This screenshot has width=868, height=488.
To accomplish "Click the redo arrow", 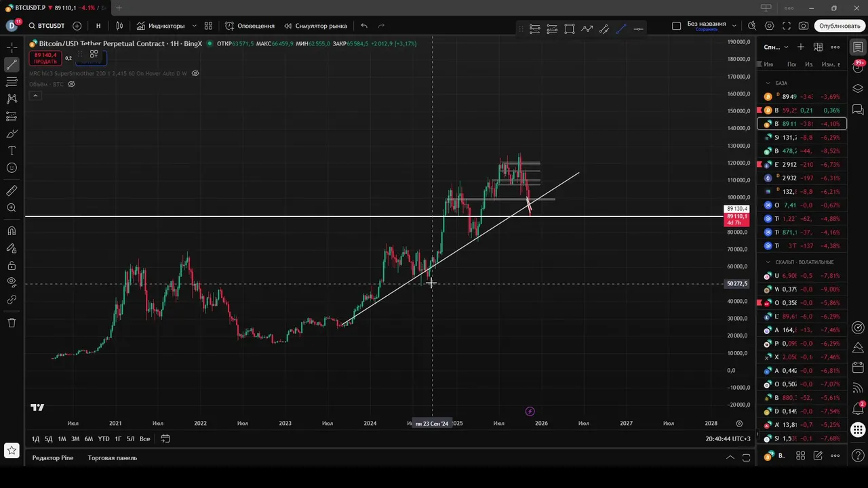I will (x=381, y=26).
